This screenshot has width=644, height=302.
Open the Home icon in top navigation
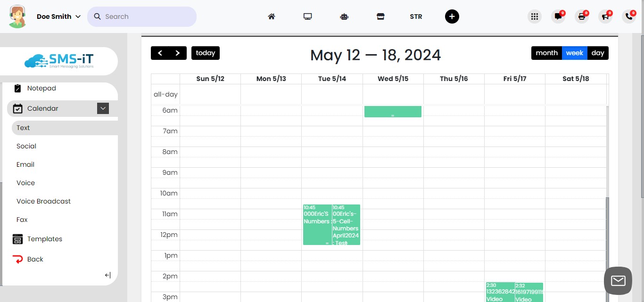(x=272, y=16)
